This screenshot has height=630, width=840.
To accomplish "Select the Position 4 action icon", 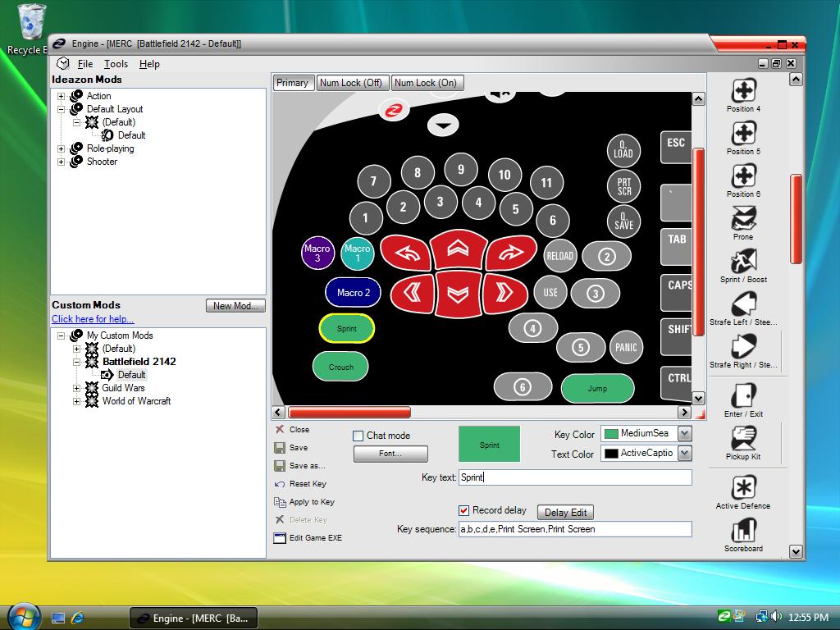I will [743, 90].
